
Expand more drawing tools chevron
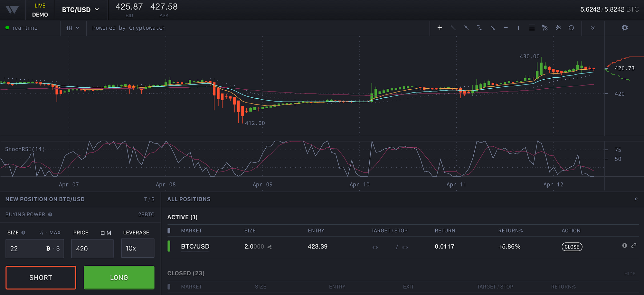click(x=593, y=28)
